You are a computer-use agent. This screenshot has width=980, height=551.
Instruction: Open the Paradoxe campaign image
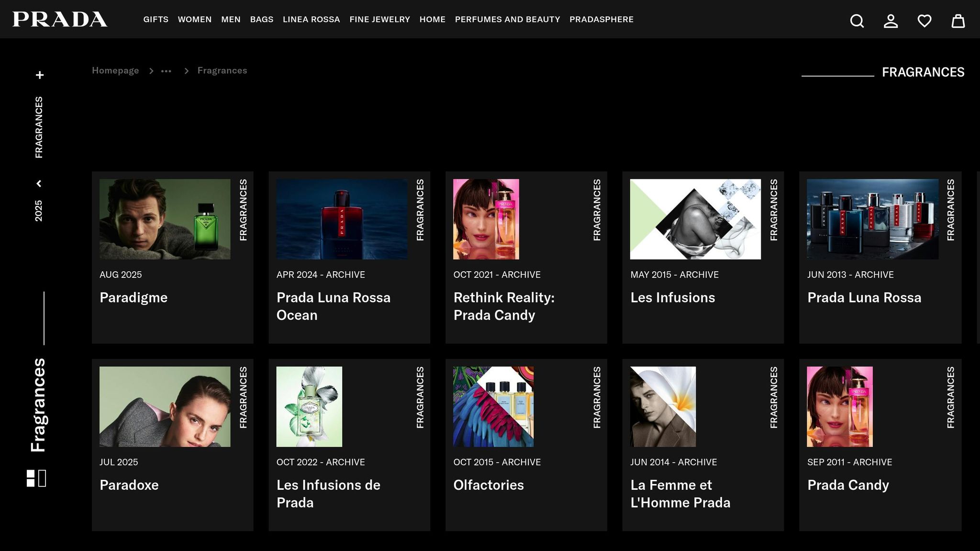pos(165,407)
